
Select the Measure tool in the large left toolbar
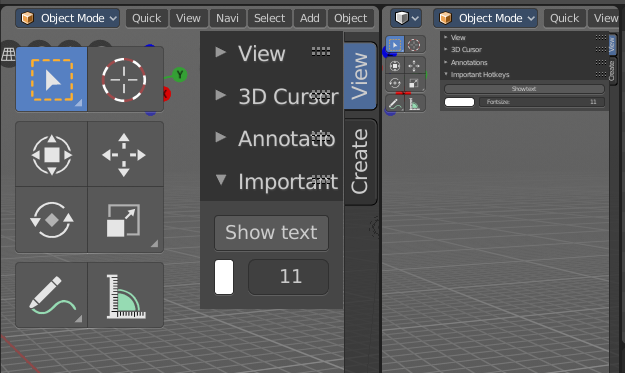click(125, 295)
